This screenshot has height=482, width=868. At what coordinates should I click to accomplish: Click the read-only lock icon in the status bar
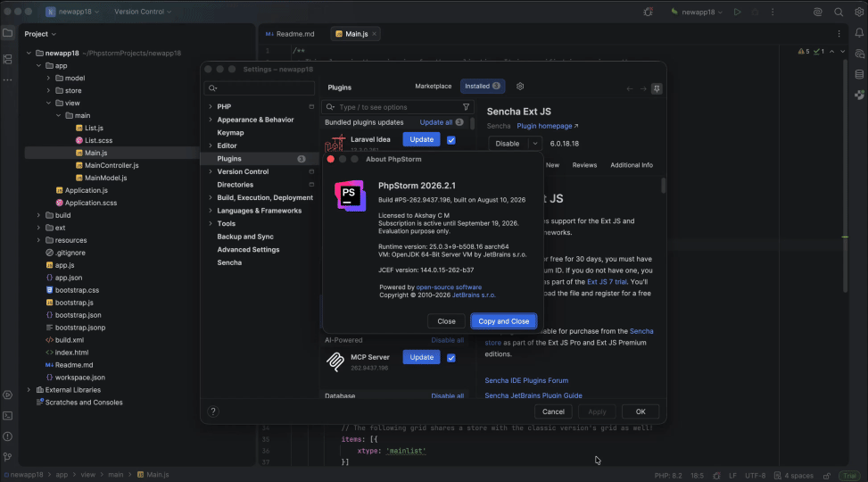[x=826, y=476]
